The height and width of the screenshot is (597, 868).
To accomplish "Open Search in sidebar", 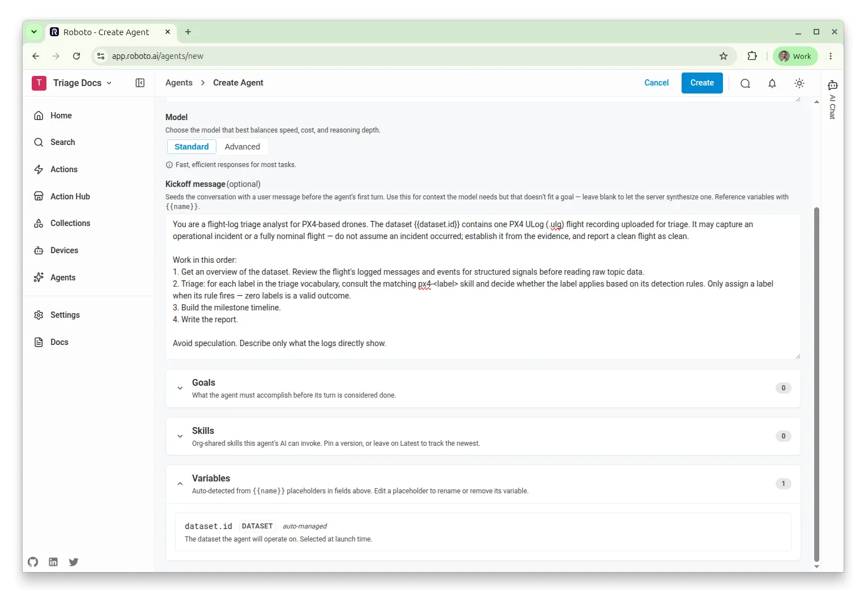I will [x=62, y=142].
